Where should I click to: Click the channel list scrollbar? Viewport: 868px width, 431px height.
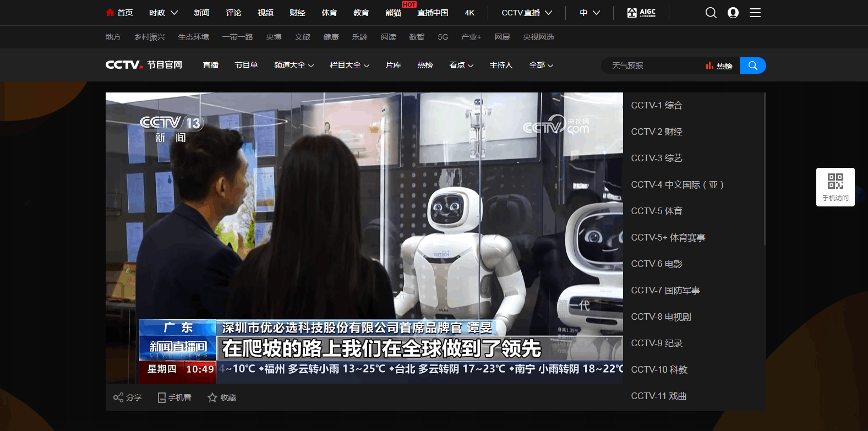[x=765, y=169]
